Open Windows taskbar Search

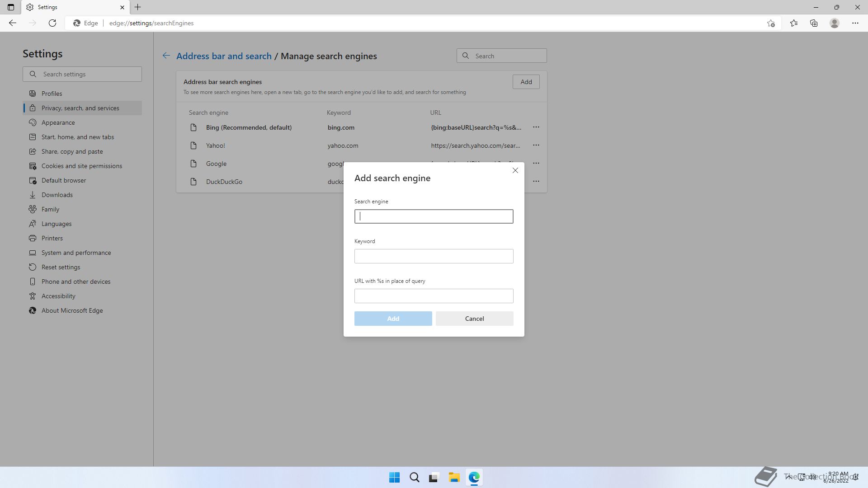[x=414, y=478]
